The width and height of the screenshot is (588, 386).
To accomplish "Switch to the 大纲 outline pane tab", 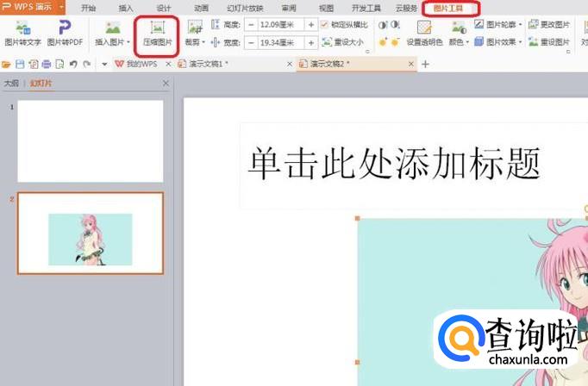I will pyautogui.click(x=11, y=84).
